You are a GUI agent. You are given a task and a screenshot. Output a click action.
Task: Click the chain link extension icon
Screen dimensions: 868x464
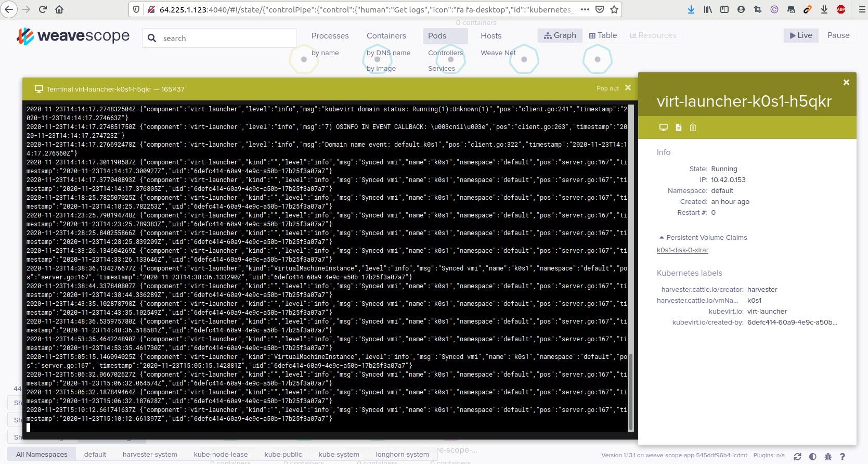(x=807, y=9)
